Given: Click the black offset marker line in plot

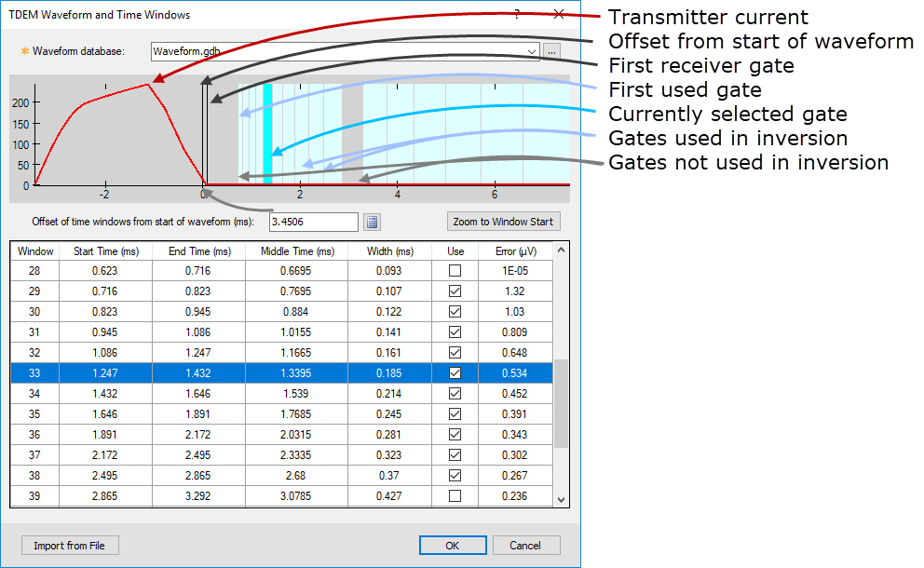Looking at the screenshot, I should [x=205, y=134].
